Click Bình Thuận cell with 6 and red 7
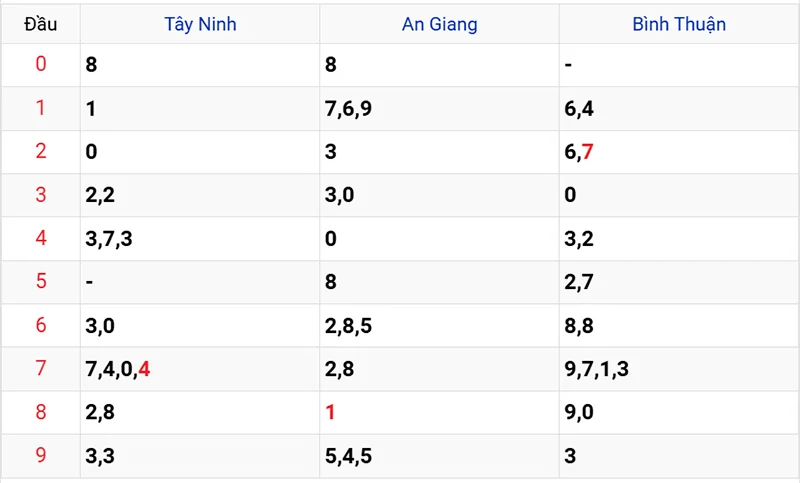 tap(579, 152)
